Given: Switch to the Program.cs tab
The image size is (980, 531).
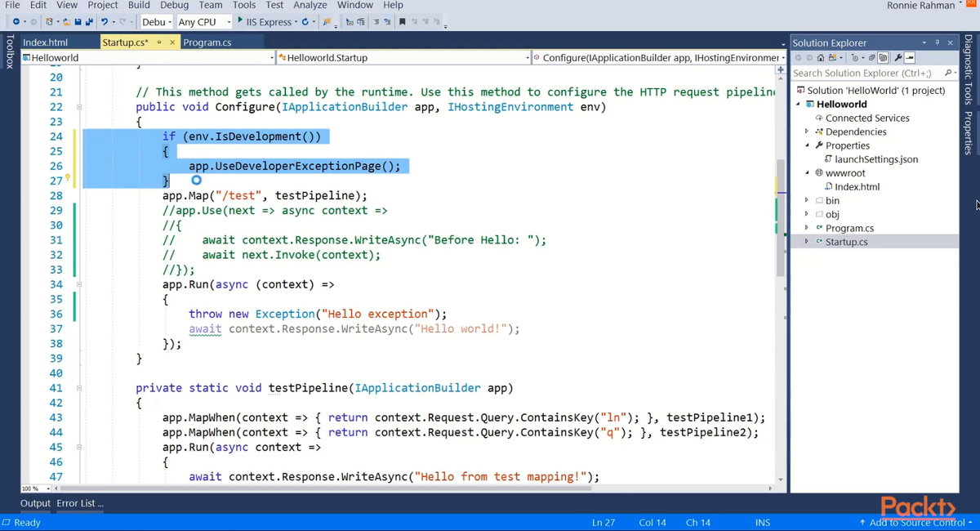Looking at the screenshot, I should tap(207, 42).
